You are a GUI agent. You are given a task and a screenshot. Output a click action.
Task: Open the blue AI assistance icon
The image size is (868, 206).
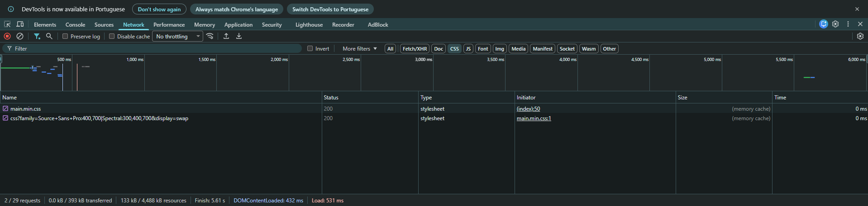[x=824, y=24]
